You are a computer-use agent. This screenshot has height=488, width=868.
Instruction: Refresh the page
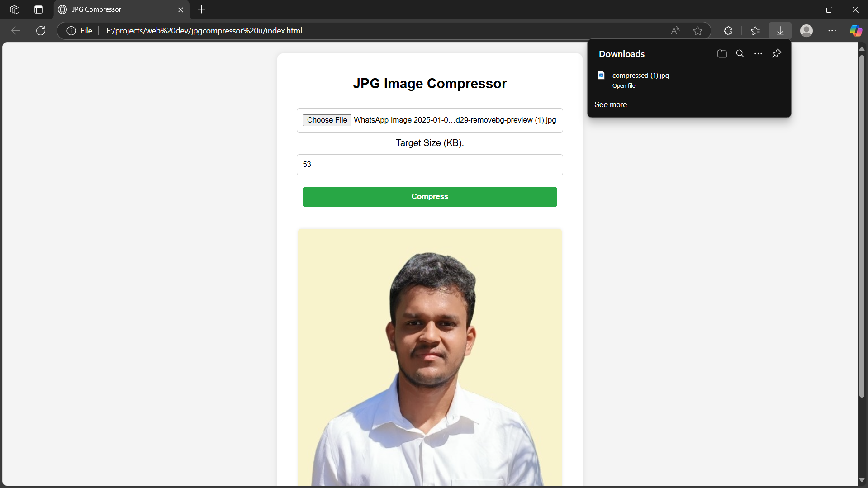(41, 31)
